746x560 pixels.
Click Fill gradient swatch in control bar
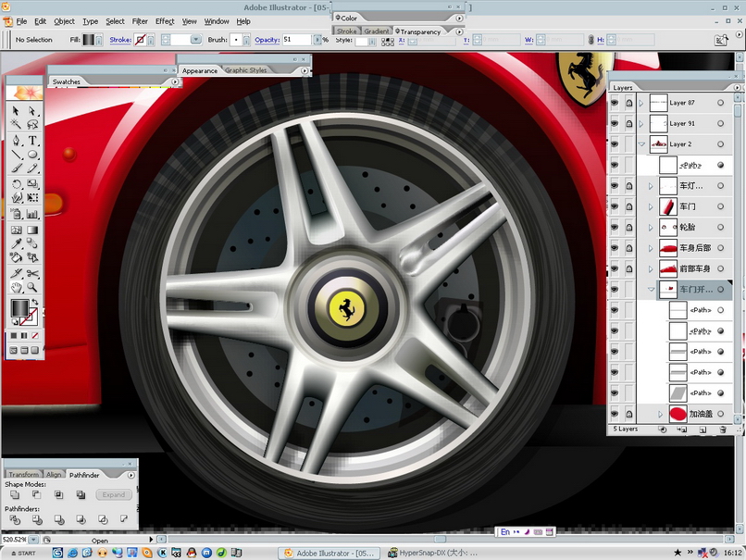tap(89, 40)
